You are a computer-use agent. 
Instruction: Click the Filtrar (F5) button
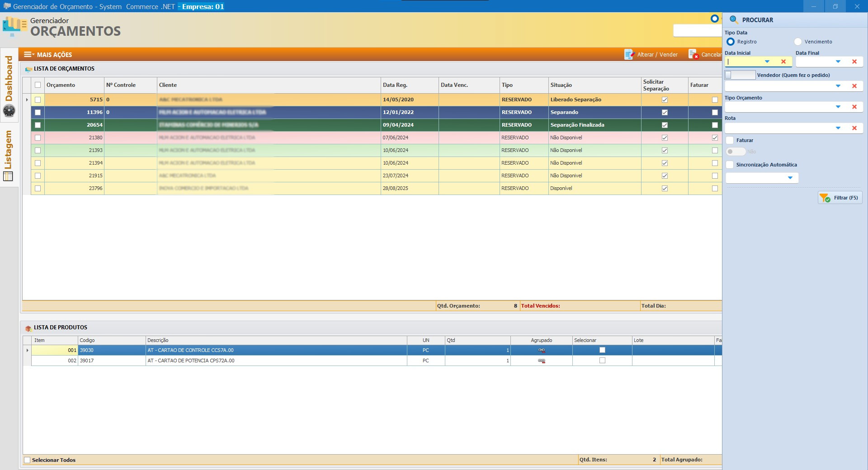click(x=840, y=198)
